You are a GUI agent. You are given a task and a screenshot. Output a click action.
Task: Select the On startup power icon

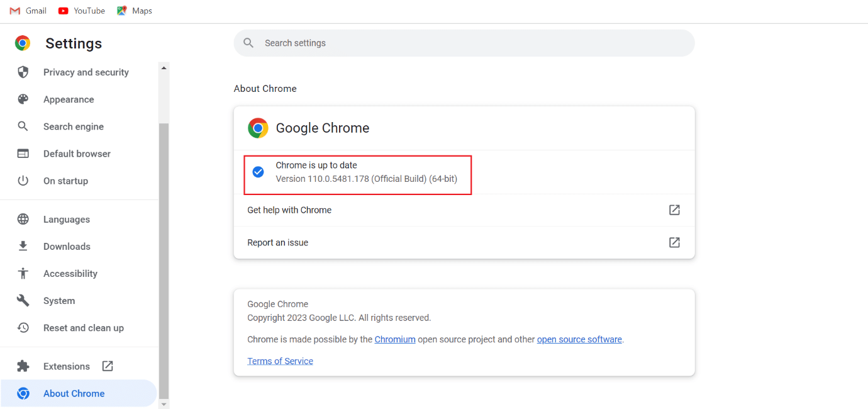point(23,181)
